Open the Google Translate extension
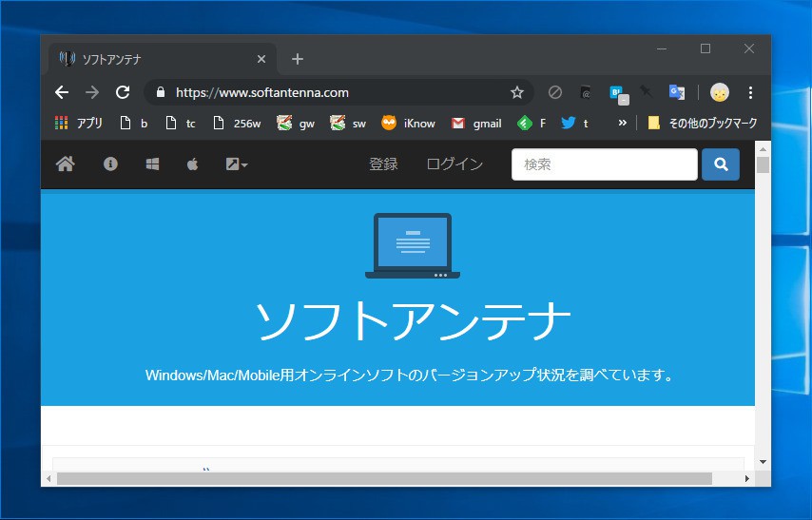Image resolution: width=812 pixels, height=520 pixels. (x=677, y=92)
